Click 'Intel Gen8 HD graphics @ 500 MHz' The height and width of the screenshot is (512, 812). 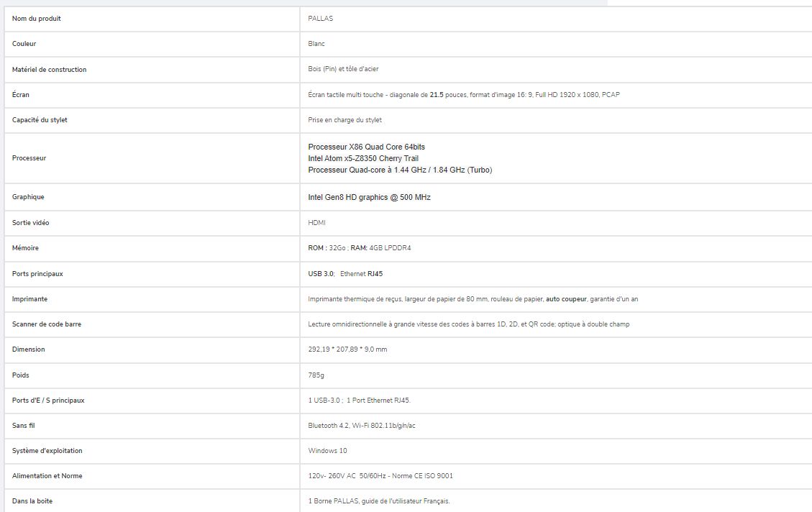[369, 197]
